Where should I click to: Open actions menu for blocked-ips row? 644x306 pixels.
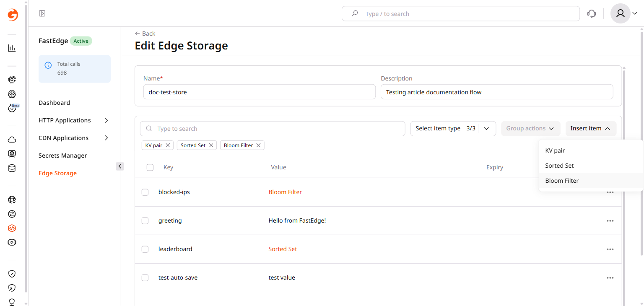pyautogui.click(x=610, y=192)
